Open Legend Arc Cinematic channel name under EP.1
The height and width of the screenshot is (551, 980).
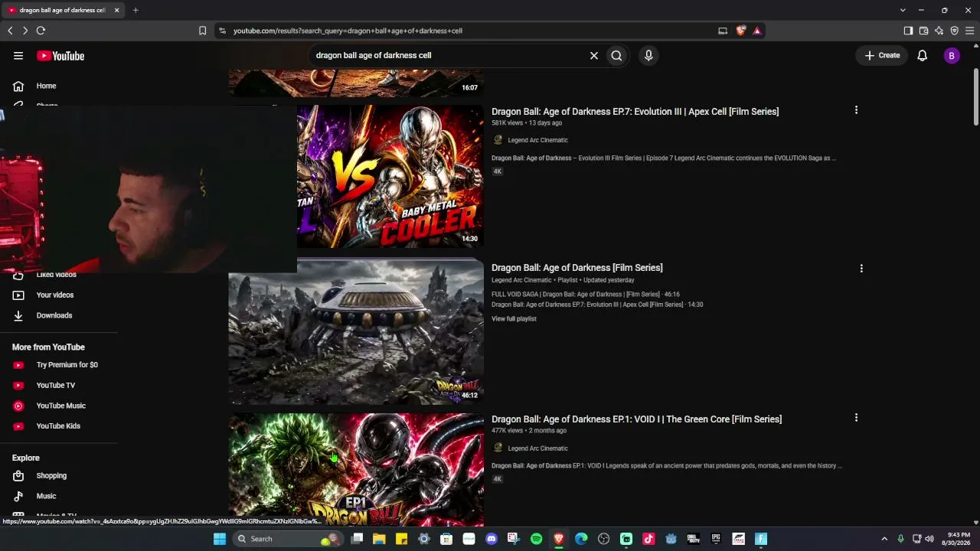(537, 448)
